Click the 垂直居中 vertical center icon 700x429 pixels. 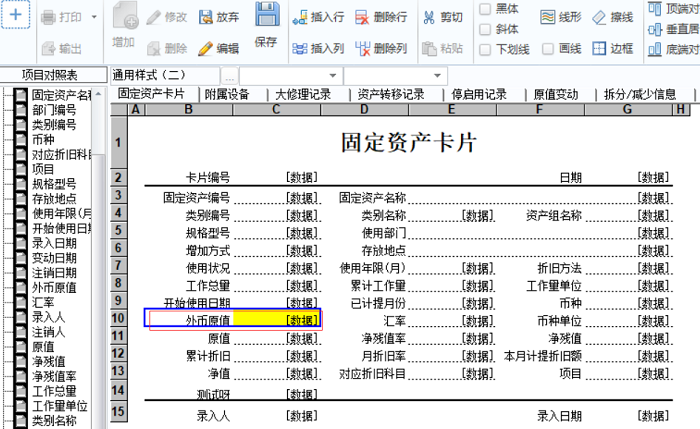coord(654,29)
